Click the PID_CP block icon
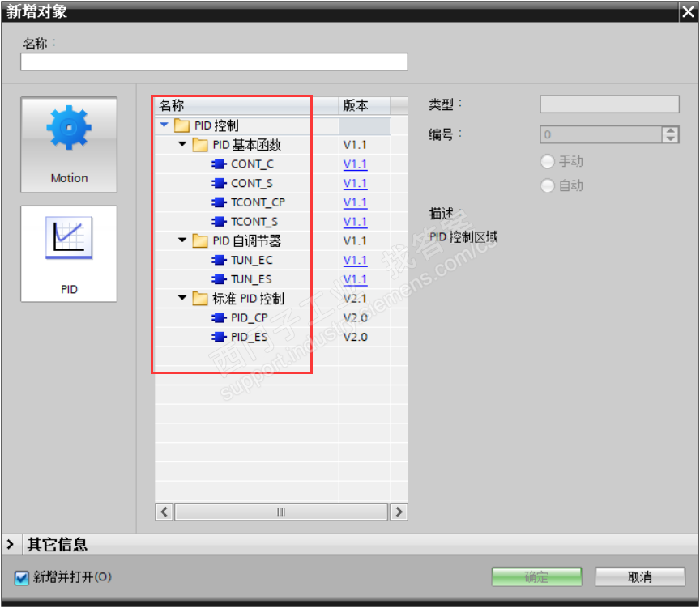Screen dimensions: 700x608 [x=219, y=317]
